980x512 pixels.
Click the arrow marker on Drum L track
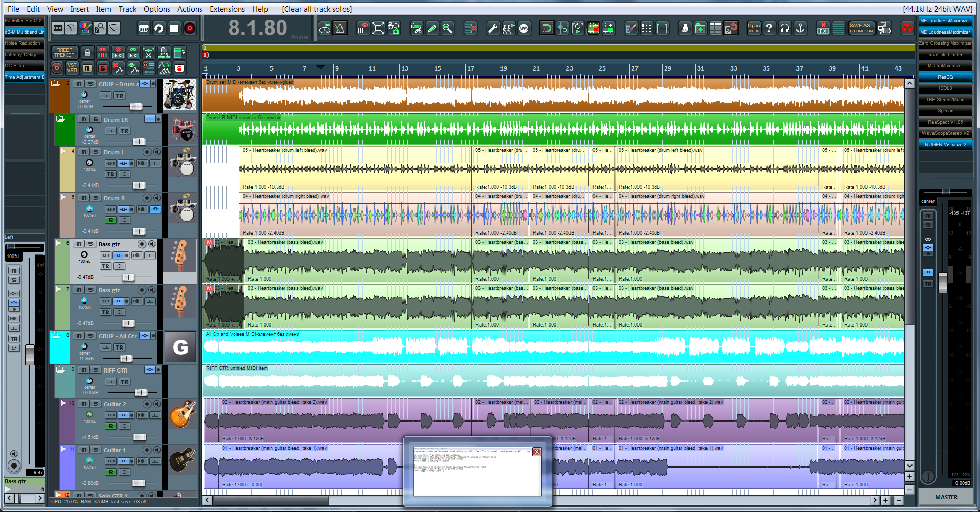coord(64,151)
